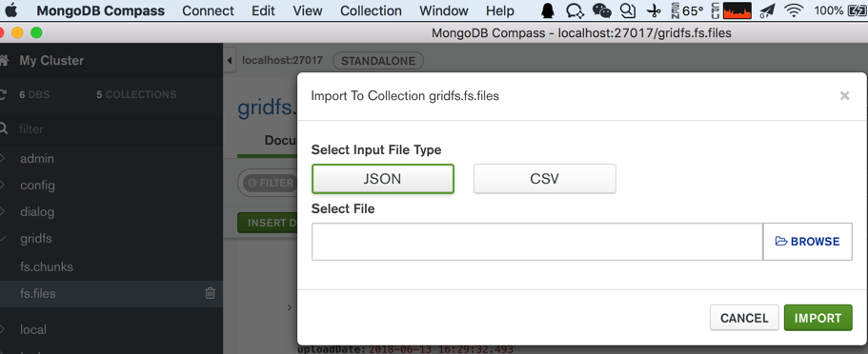Click the refresh icon beside 6 DBS
This screenshot has width=868, height=354.
(3, 94)
